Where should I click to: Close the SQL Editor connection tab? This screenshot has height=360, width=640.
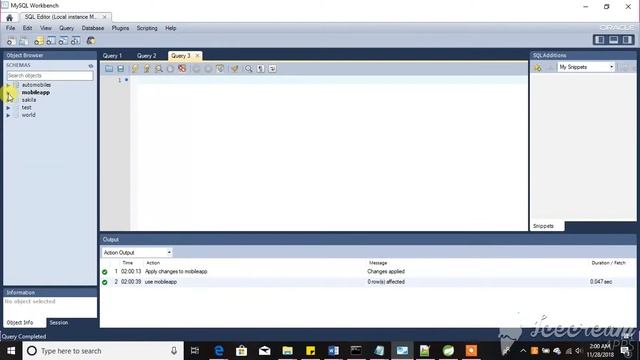(104, 17)
